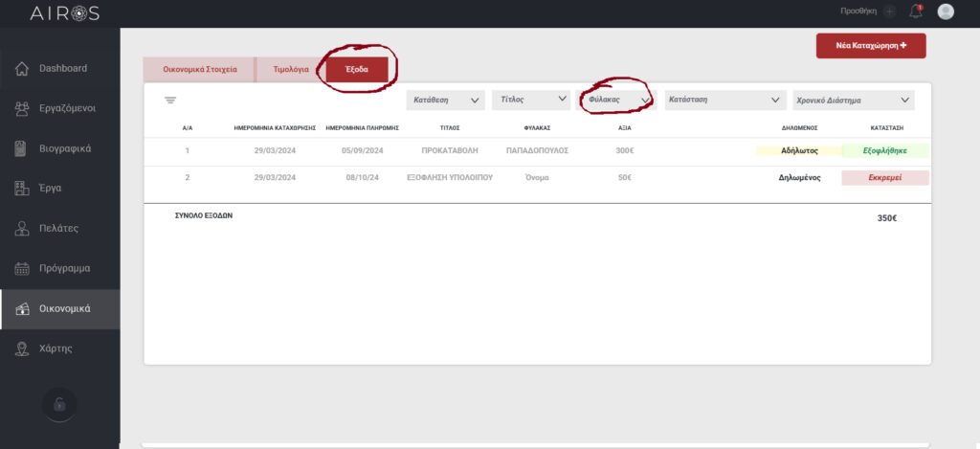Open the Χρονικό Διάστημα dropdown

pyautogui.click(x=854, y=100)
